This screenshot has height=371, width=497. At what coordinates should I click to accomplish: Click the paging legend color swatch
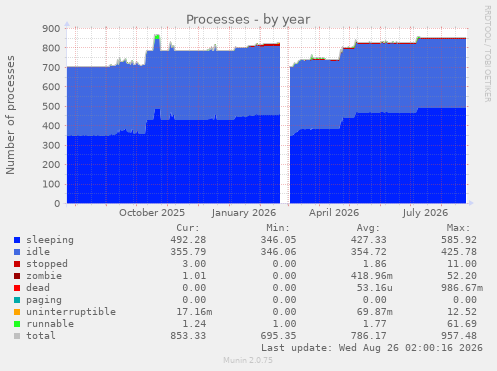pos(17,300)
